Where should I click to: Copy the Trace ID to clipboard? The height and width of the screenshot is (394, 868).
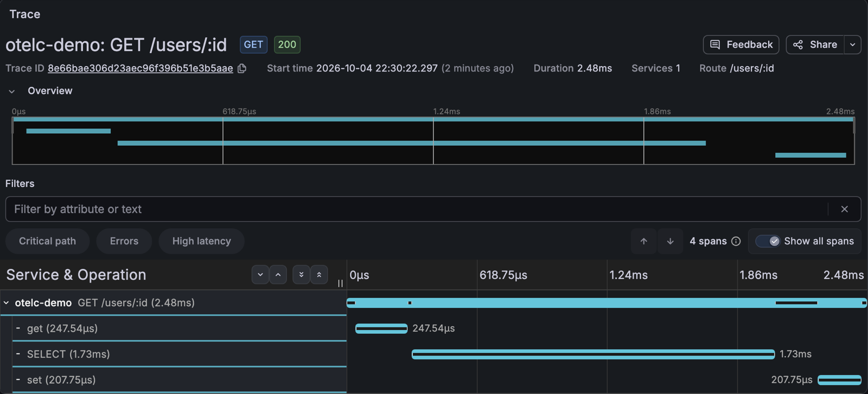[242, 68]
